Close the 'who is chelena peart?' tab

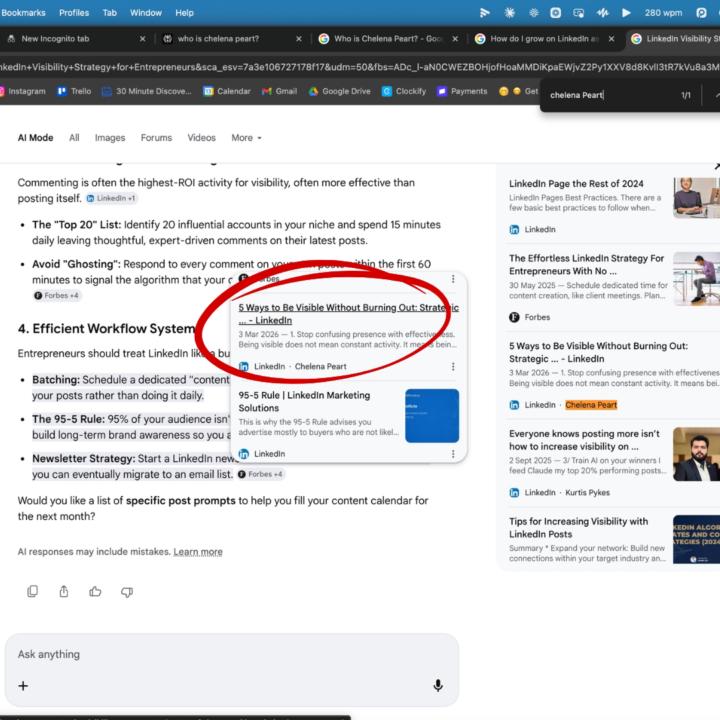[x=298, y=39]
